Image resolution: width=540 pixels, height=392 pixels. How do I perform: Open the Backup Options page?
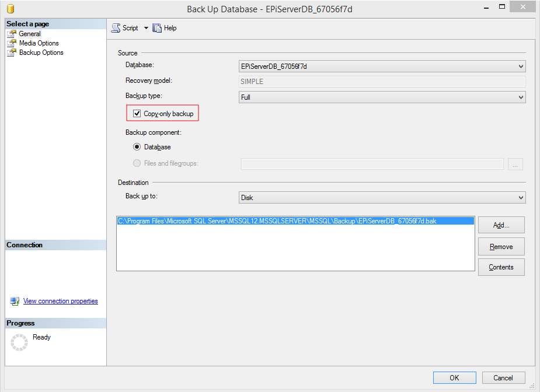tap(41, 52)
